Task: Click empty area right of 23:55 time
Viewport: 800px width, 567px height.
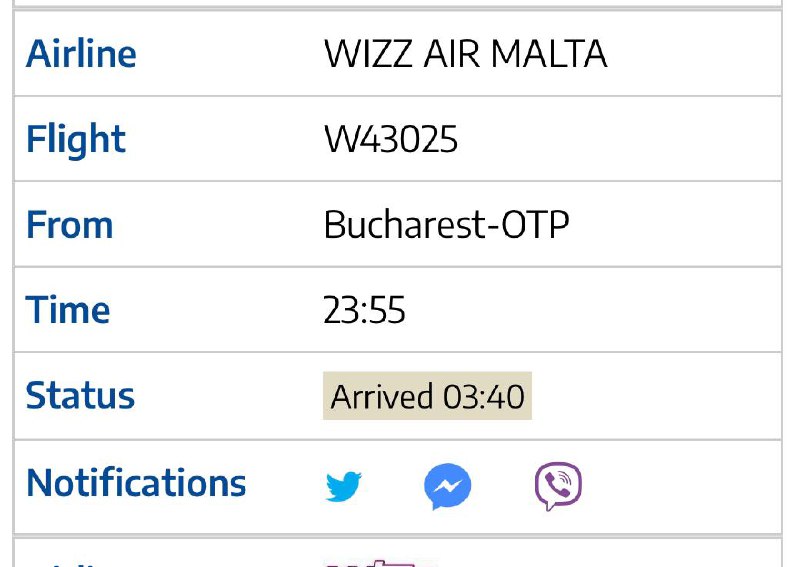Action: [x=592, y=310]
